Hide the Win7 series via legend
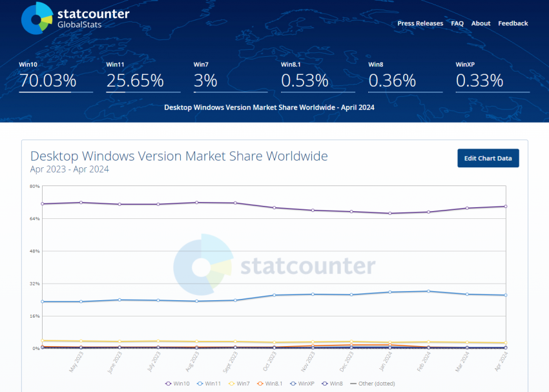 240,383
